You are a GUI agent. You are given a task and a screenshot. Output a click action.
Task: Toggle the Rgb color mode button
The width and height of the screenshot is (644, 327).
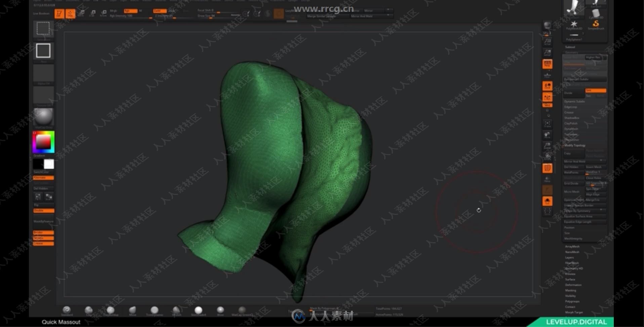tap(130, 11)
